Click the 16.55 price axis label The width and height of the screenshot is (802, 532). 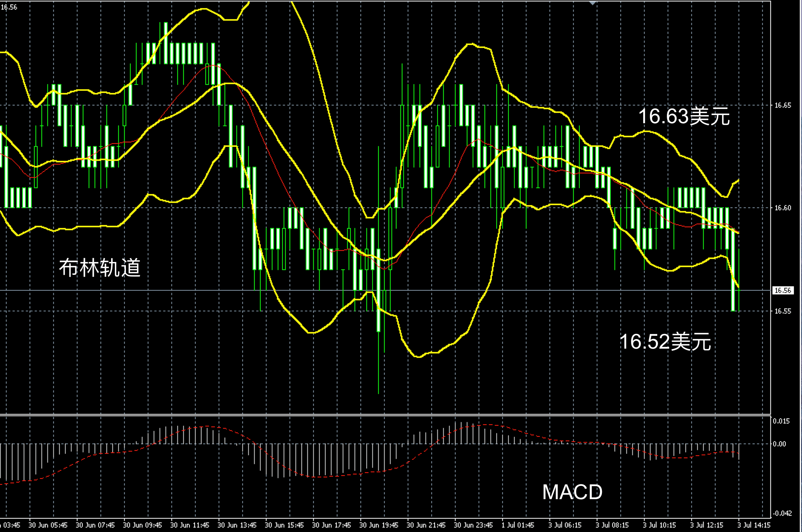[783, 311]
